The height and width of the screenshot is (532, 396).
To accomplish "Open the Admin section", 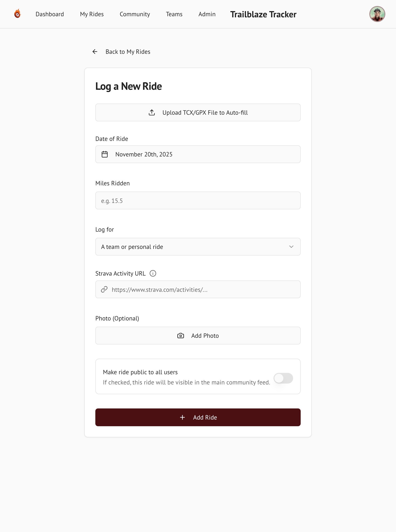I will tap(207, 14).
